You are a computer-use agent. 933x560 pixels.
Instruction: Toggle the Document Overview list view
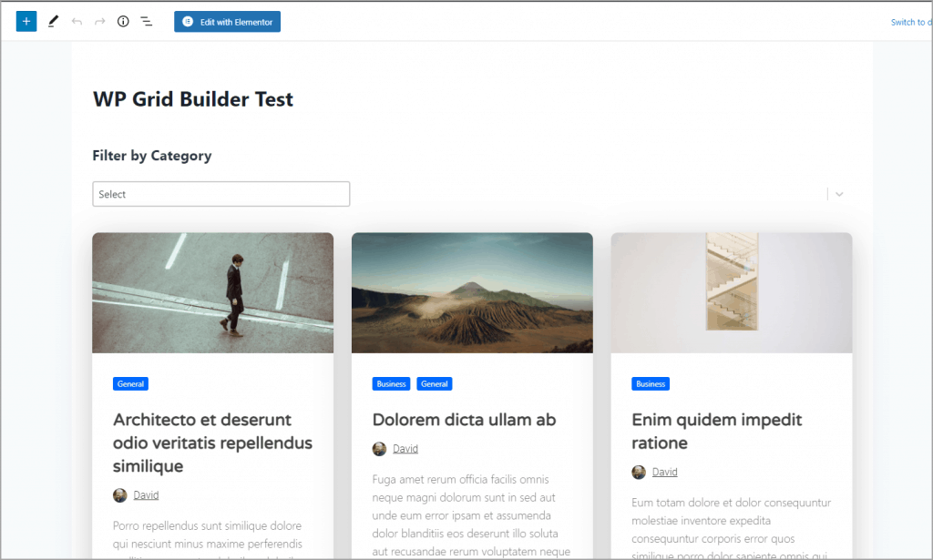[x=147, y=20]
